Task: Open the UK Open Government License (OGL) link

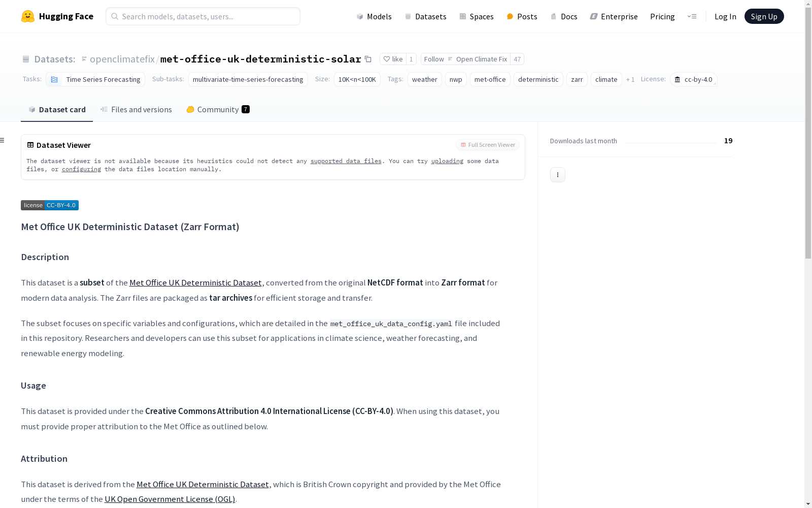Action: 170,499
